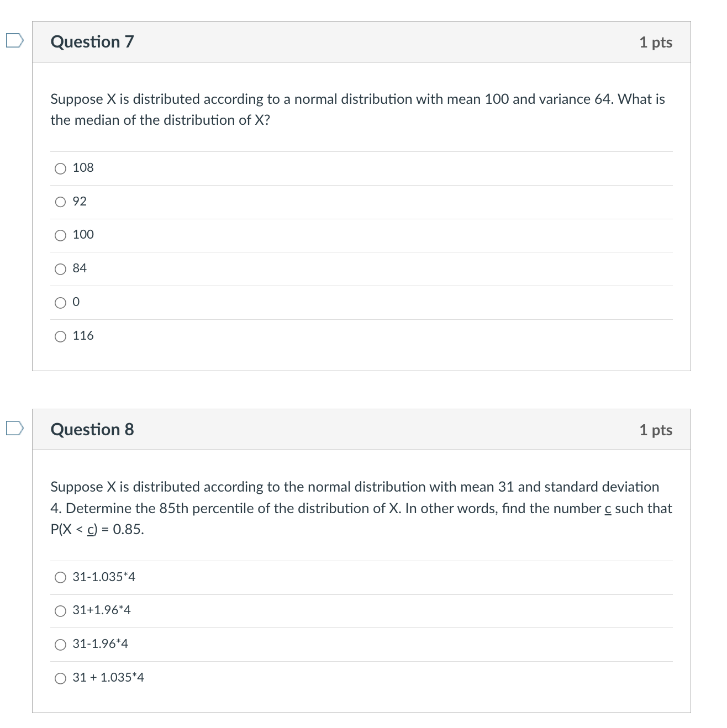Image resolution: width=727 pixels, height=728 pixels.
Task: Select answer option 31 + 1.035*4
Action: coord(60,679)
